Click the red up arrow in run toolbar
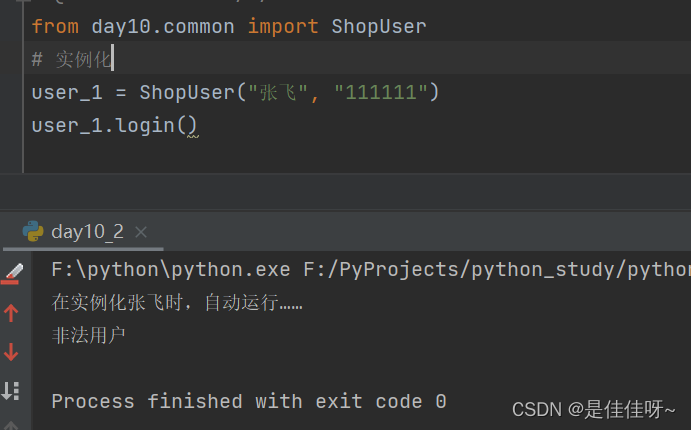Screen dimensions: 691x430 (x=11, y=313)
